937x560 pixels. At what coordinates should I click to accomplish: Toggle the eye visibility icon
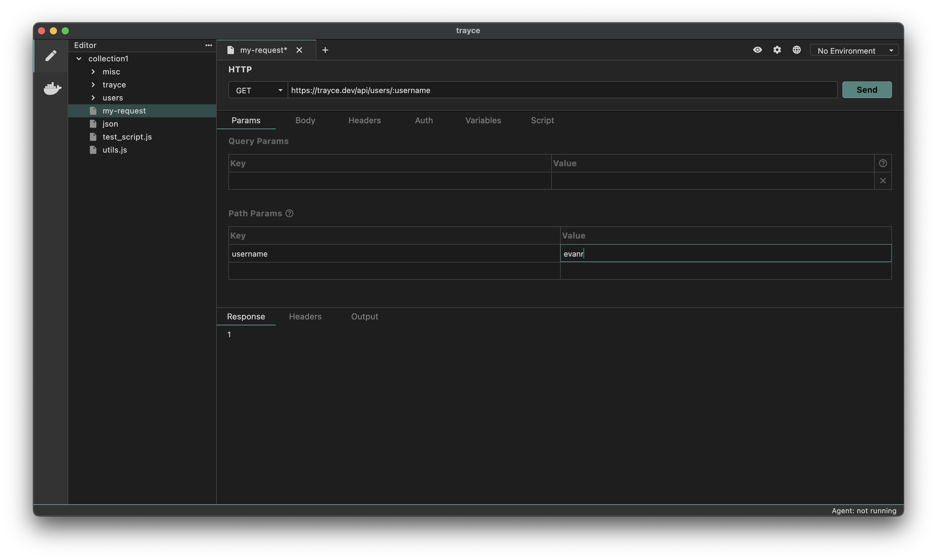point(757,50)
